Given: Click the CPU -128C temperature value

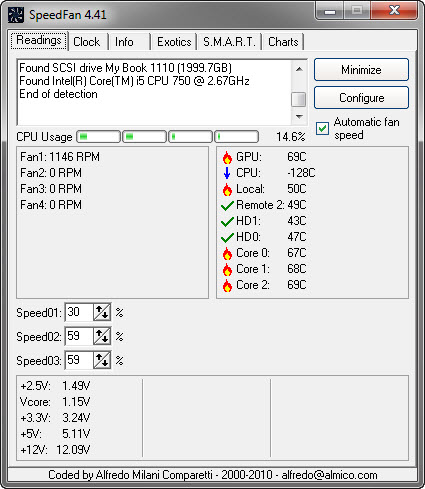Looking at the screenshot, I should click(x=301, y=173).
